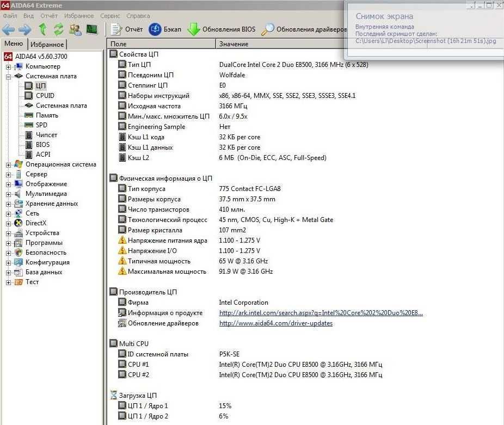504x425 pixels.
Task: Select ID системной платы row
Action: click(179, 354)
